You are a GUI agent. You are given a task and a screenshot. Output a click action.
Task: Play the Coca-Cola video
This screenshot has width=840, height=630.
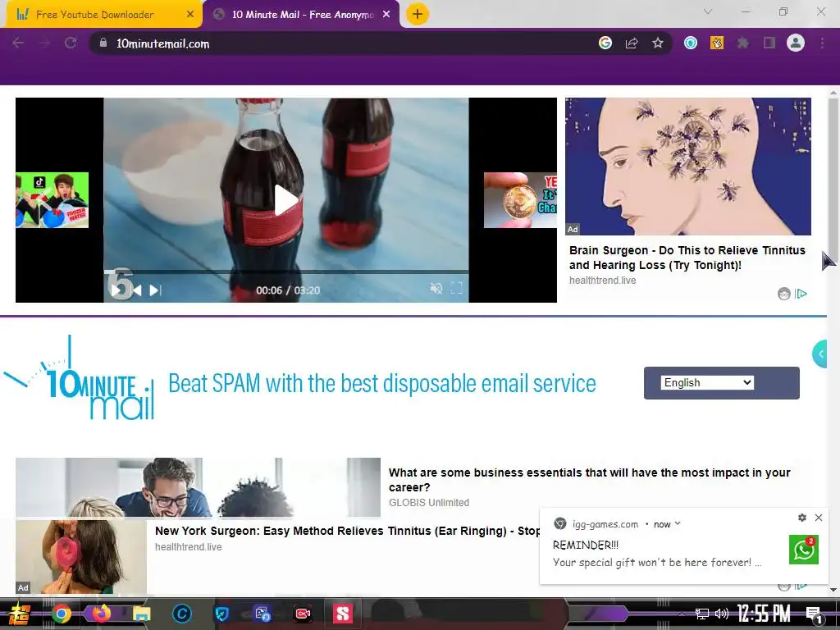click(x=285, y=200)
